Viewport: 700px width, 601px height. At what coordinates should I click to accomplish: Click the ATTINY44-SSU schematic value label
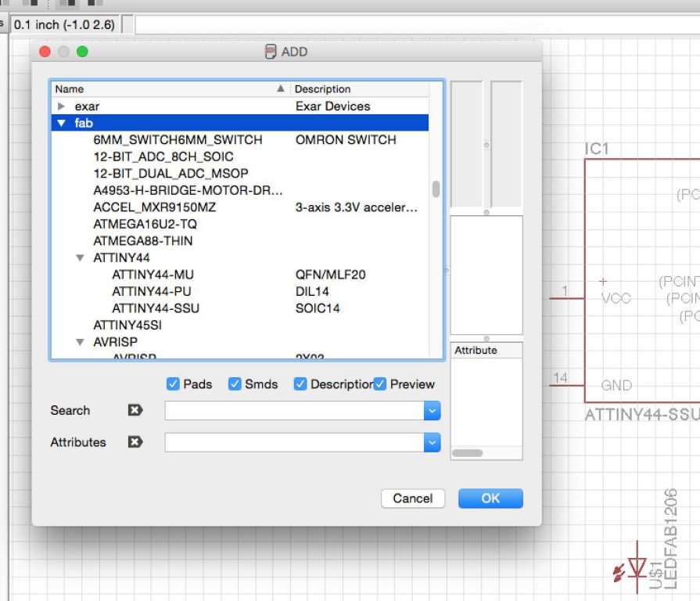point(642,415)
